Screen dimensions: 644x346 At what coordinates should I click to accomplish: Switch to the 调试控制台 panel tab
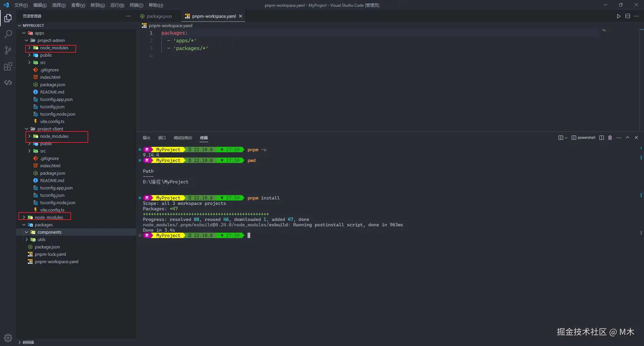tap(183, 138)
